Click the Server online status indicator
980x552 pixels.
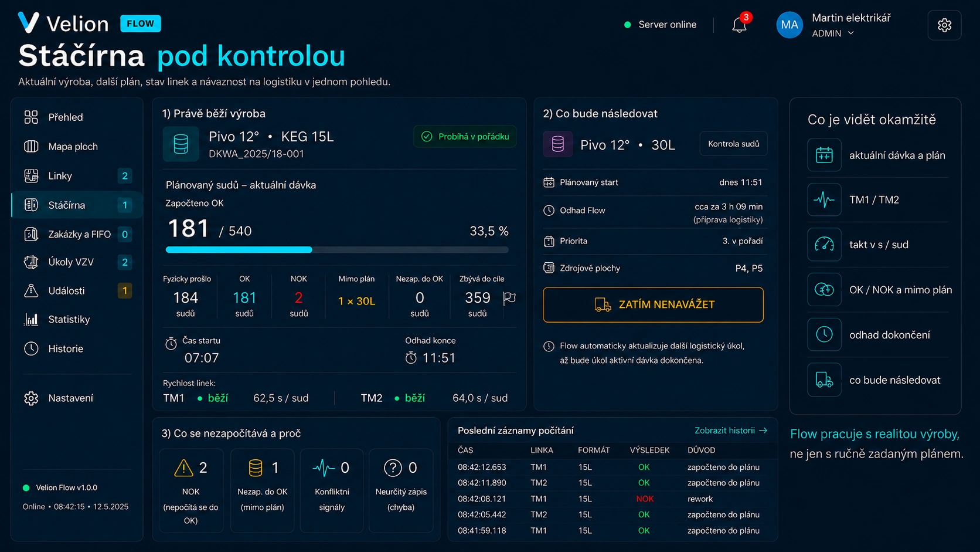click(660, 25)
